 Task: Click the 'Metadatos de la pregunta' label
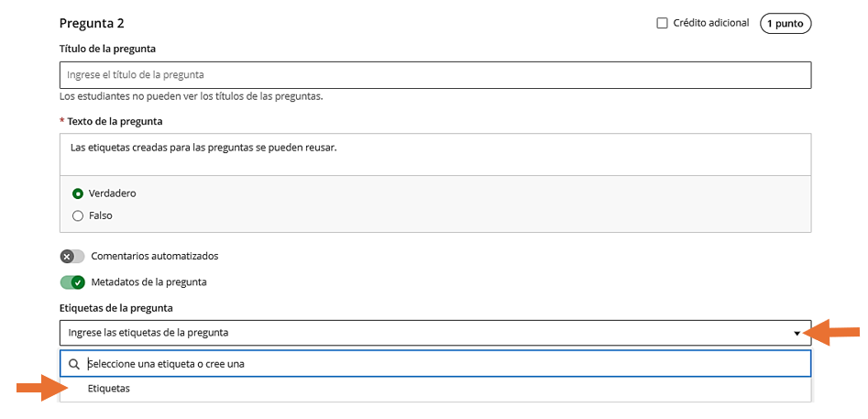coord(148,282)
